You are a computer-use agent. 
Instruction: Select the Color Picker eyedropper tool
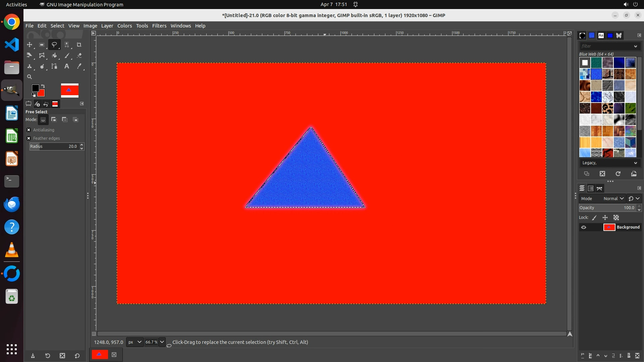(79, 66)
